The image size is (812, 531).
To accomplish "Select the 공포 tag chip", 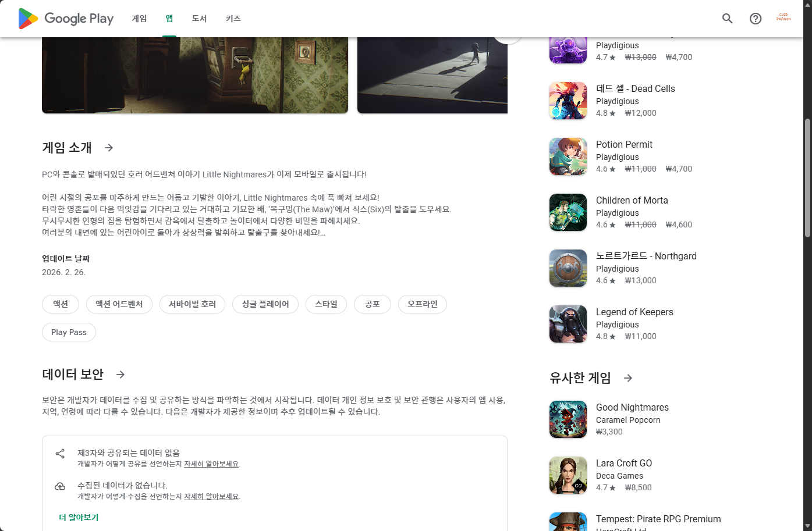I will [373, 304].
